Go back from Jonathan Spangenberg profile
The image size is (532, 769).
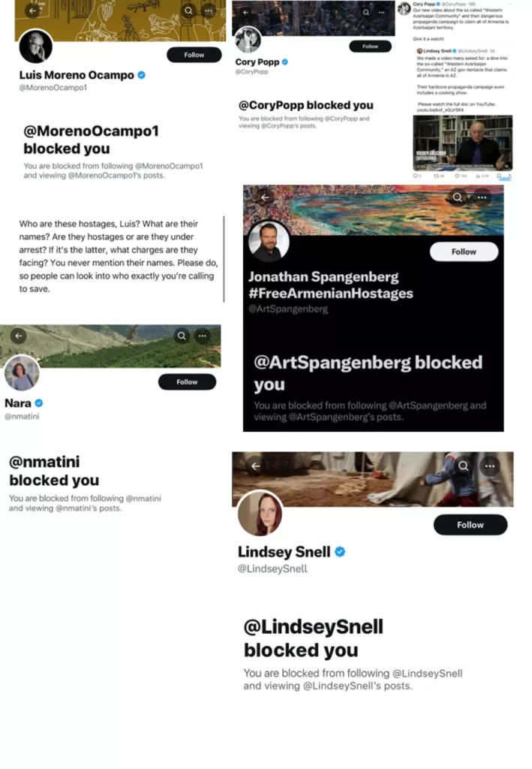click(x=265, y=198)
